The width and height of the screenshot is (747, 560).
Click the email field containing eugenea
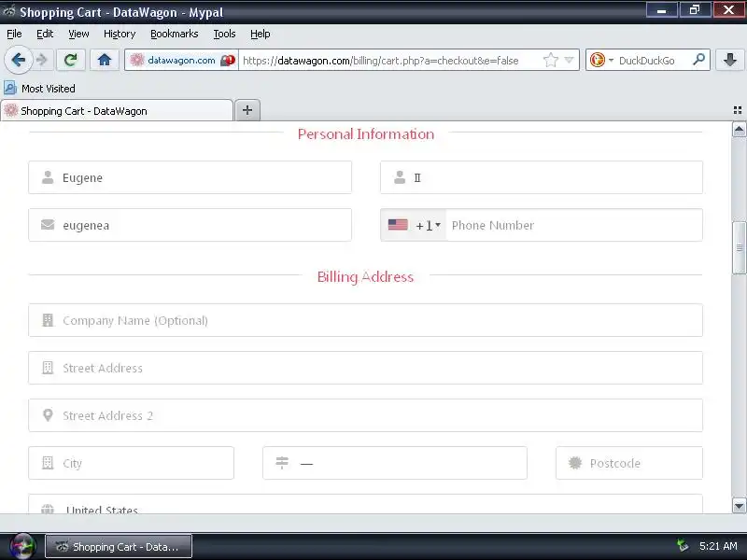pos(190,225)
